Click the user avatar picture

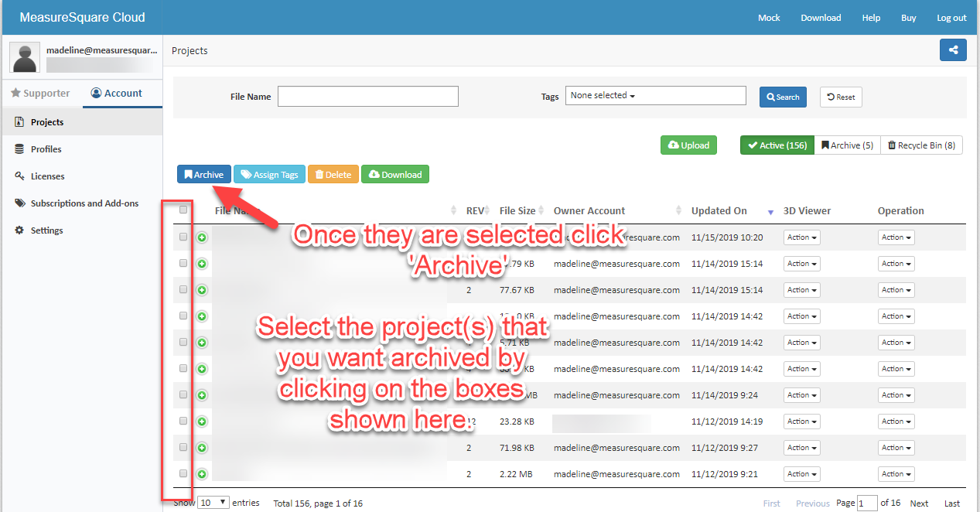coord(26,59)
